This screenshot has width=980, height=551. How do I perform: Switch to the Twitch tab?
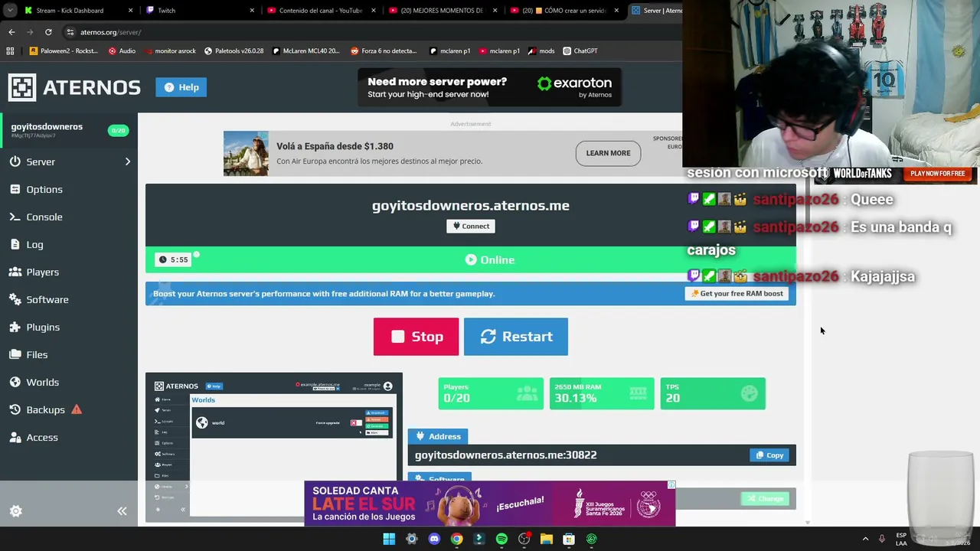tap(200, 11)
